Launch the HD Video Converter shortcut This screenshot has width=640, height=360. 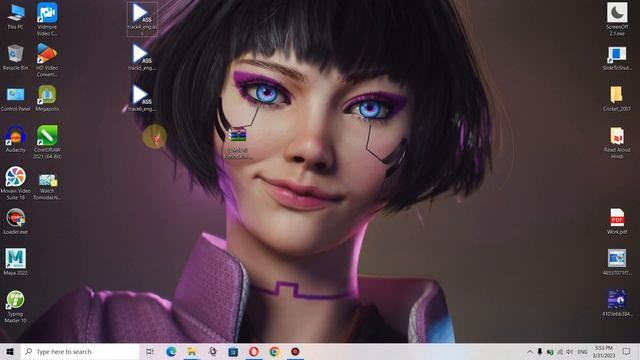click(47, 60)
